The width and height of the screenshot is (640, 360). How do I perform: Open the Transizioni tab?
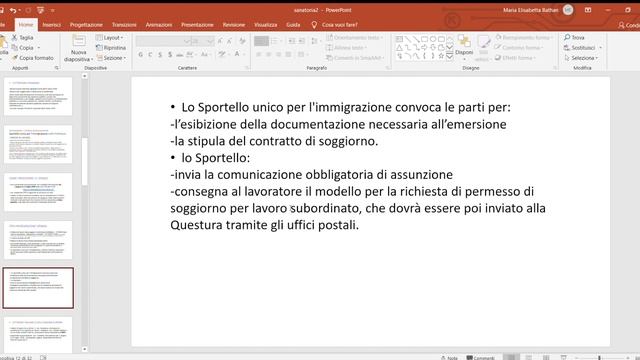tap(124, 25)
